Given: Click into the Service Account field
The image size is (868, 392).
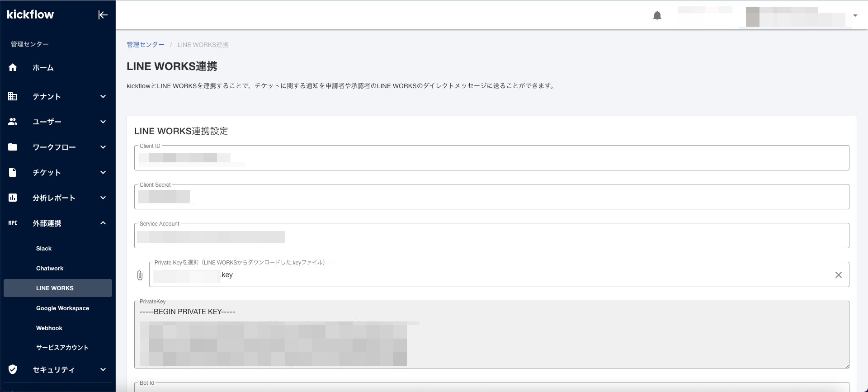Looking at the screenshot, I should [x=491, y=236].
